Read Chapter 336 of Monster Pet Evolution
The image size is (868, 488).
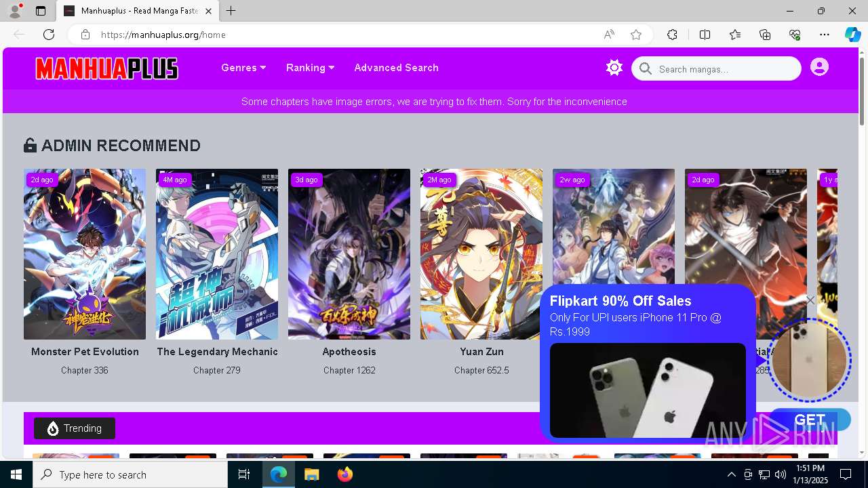(85, 370)
